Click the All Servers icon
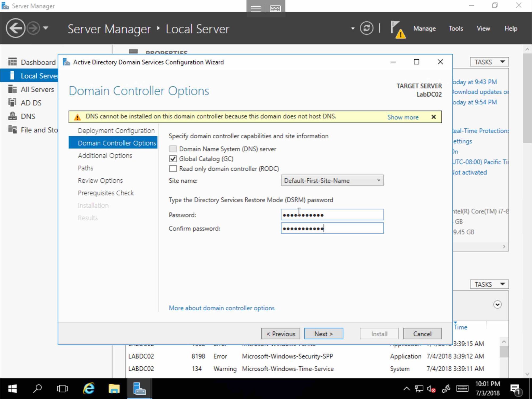532x399 pixels. [12, 89]
